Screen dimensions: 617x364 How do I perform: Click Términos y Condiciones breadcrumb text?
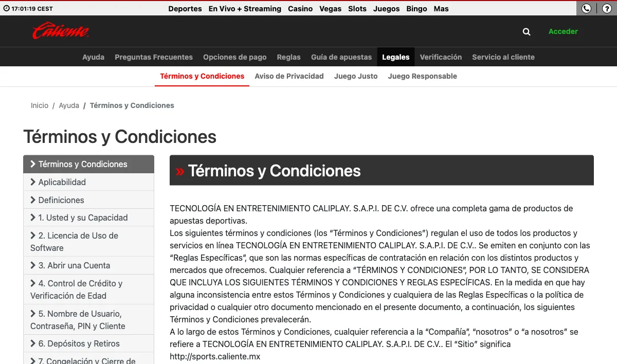(x=132, y=105)
